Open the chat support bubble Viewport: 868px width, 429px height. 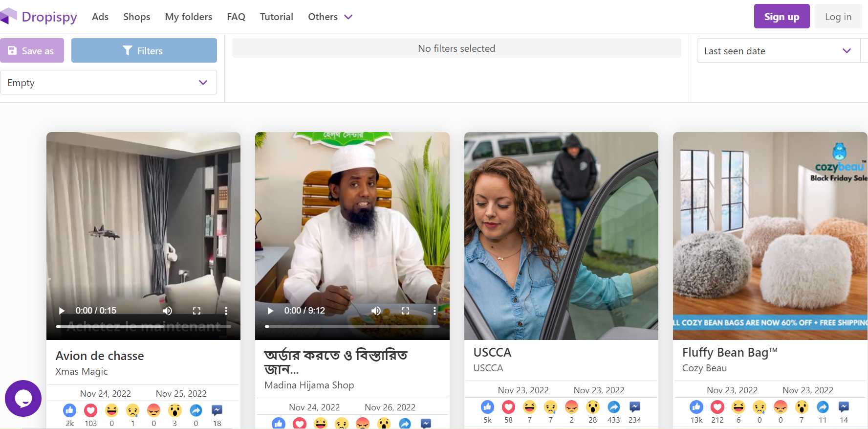pos(23,398)
